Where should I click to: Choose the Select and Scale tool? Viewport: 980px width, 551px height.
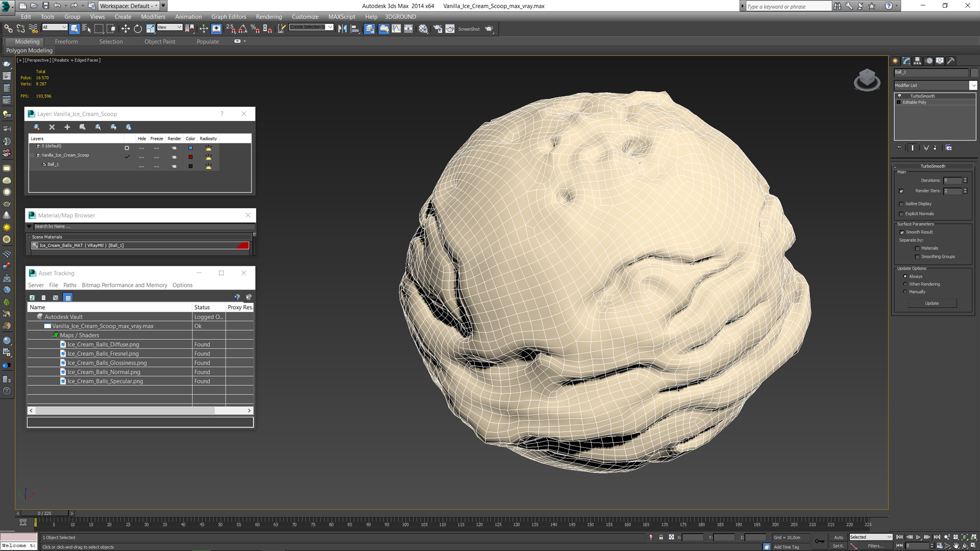150,29
